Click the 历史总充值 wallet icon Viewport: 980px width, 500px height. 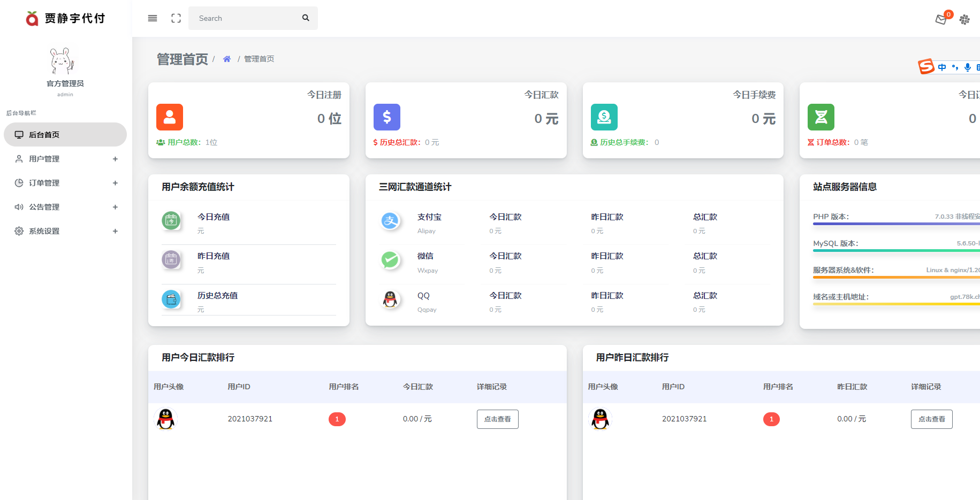click(171, 299)
